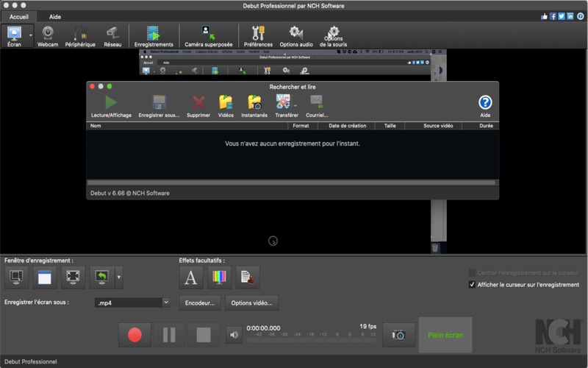Image resolution: width=588 pixels, height=368 pixels.
Task: Click the stop recording button
Action: (204, 335)
